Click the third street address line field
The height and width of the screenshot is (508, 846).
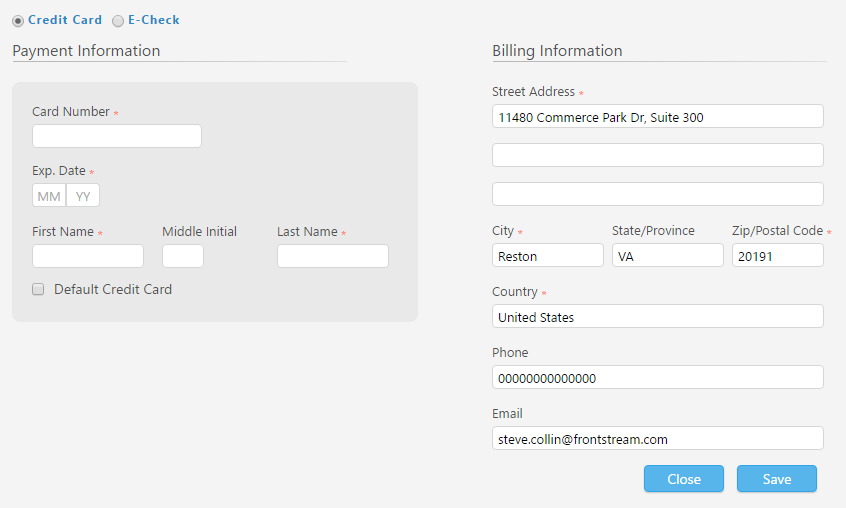pyautogui.click(x=657, y=194)
